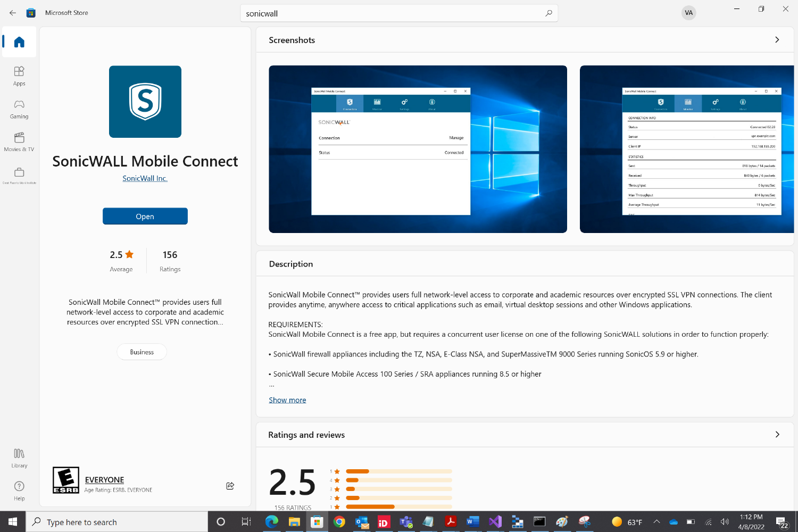Open the EVERYONE ESRB rating link

pyautogui.click(x=104, y=479)
